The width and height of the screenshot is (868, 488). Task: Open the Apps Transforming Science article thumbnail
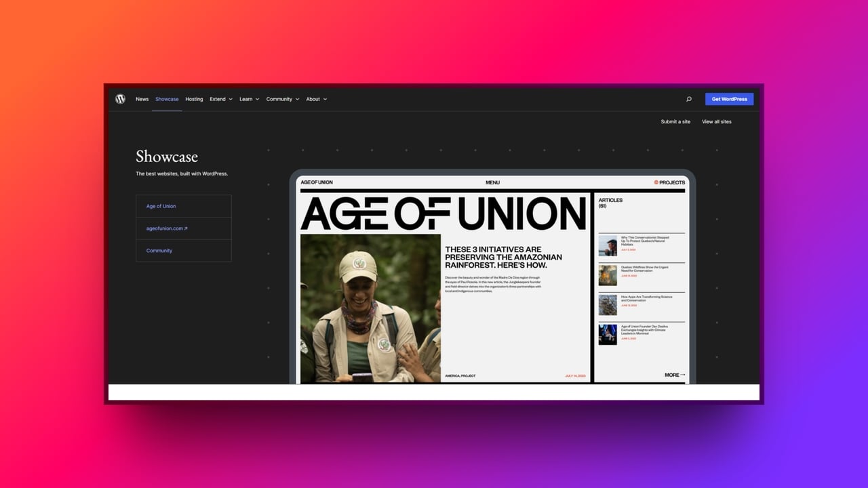(x=608, y=305)
